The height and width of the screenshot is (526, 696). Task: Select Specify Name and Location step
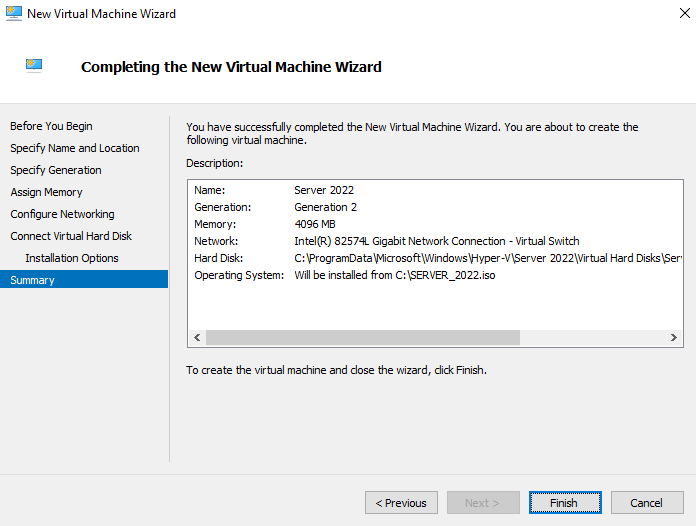pos(75,148)
